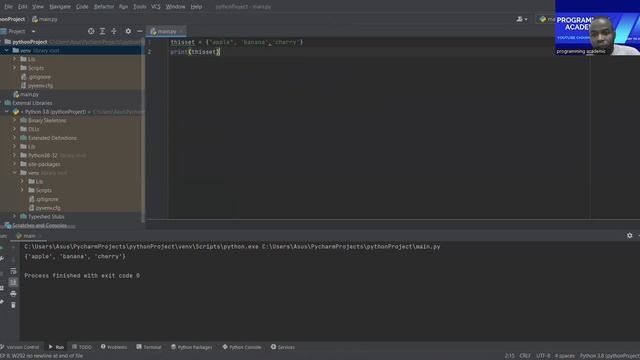Screen dimensions: 640x360
Task: Open the Help menu
Action: click(196, 7)
